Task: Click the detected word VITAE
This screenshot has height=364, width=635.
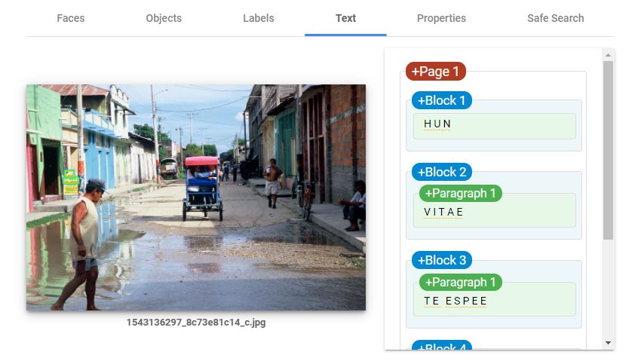Action: [x=443, y=212]
